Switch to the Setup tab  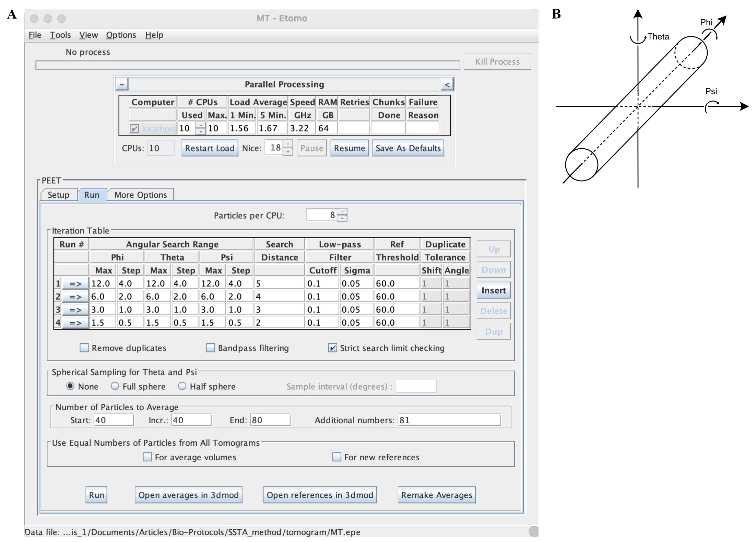59,195
